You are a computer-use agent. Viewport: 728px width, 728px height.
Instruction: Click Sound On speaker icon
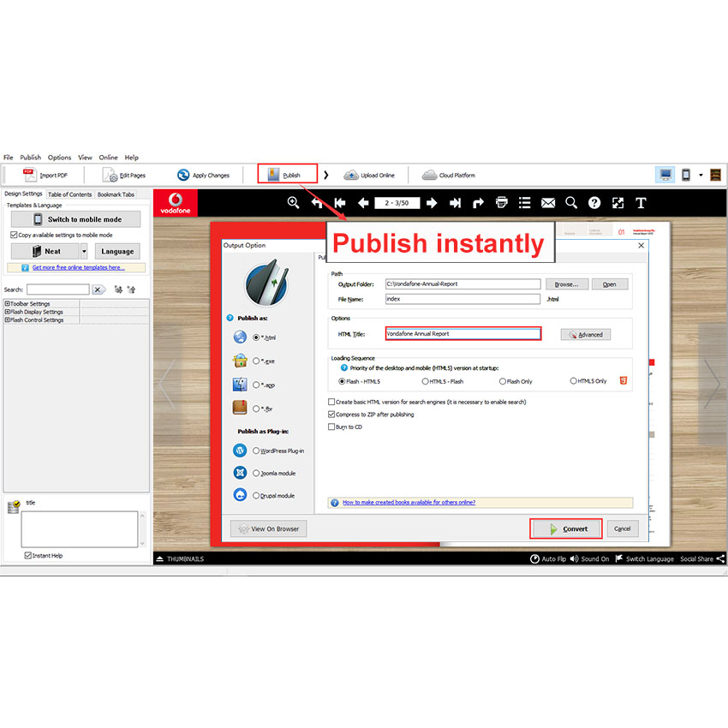576,559
